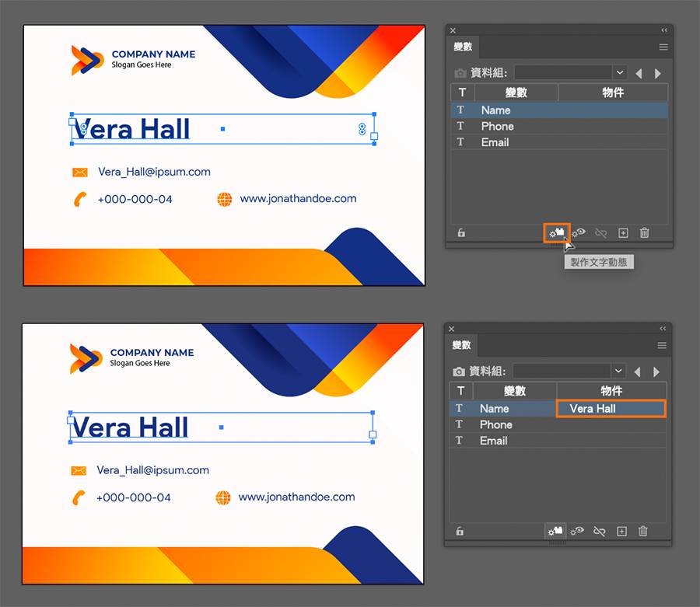
Task: Click website URL text on upper card
Action: pos(298,199)
